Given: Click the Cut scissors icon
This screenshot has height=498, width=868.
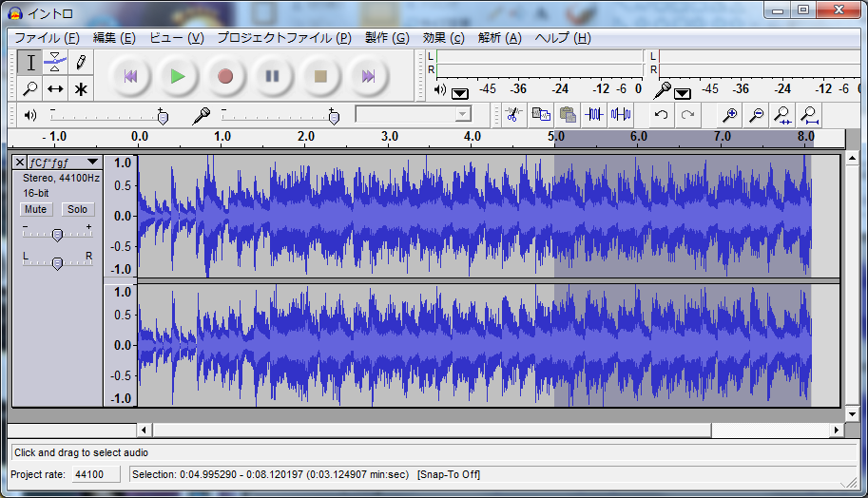Looking at the screenshot, I should [x=512, y=115].
